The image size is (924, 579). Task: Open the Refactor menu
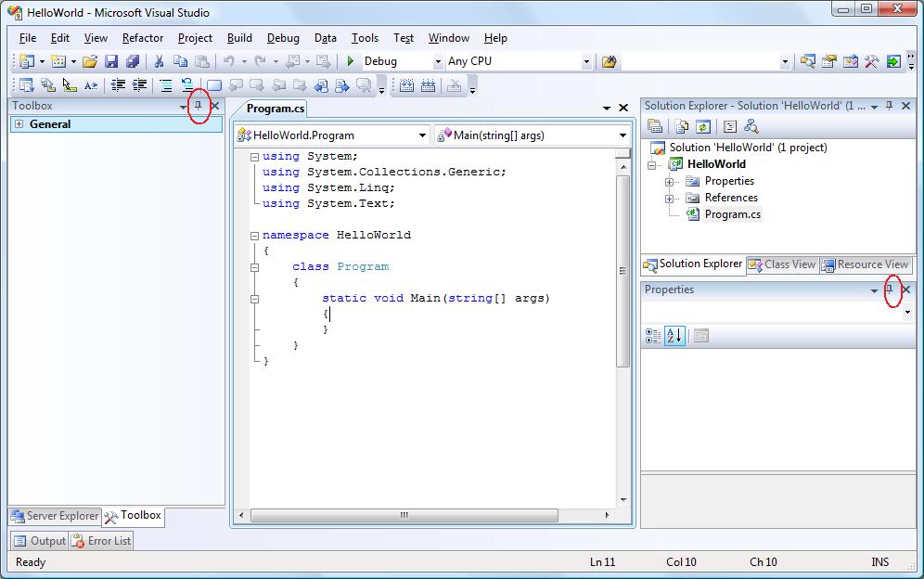pos(143,38)
